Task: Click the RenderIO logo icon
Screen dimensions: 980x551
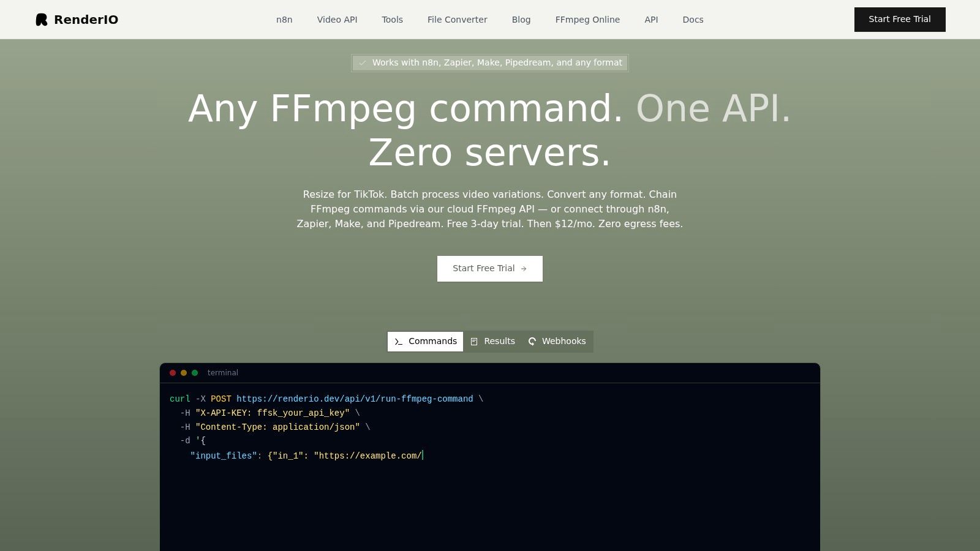Action: pos(42,20)
